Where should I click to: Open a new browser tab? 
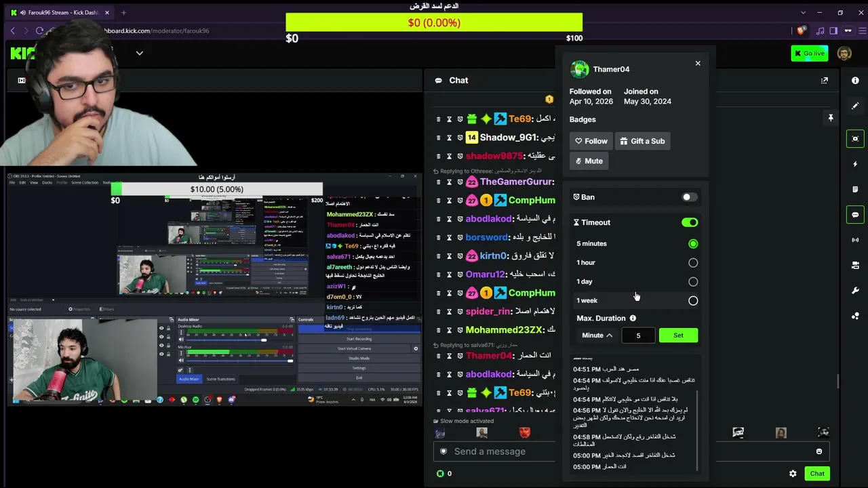(123, 12)
